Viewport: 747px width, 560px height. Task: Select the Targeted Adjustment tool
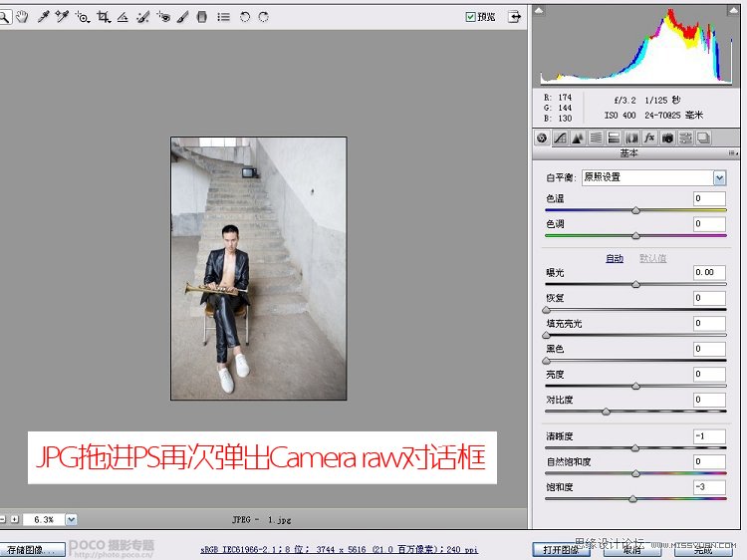pos(83,17)
